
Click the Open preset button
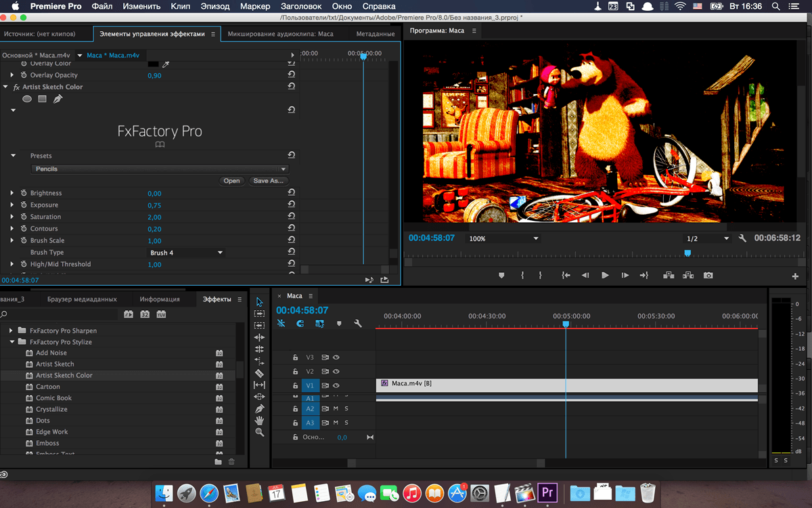(232, 181)
